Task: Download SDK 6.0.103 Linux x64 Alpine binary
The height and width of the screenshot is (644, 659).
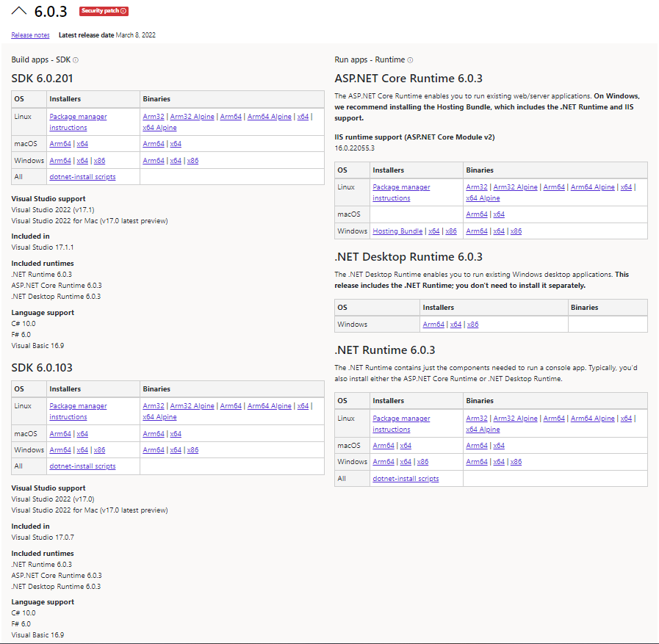Action: pos(159,417)
